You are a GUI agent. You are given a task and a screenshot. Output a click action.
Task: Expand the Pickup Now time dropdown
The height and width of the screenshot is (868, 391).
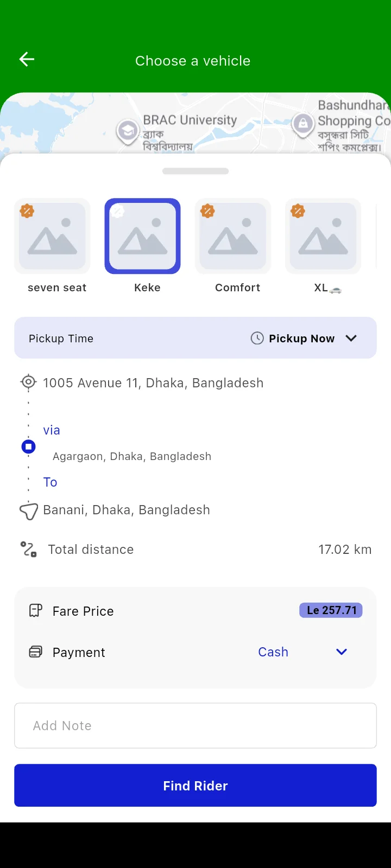click(x=351, y=339)
